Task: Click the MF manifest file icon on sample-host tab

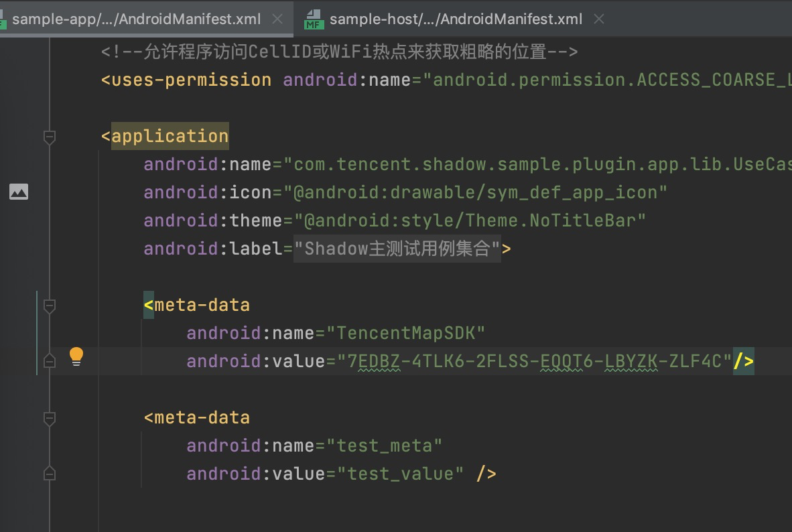Action: (x=313, y=19)
